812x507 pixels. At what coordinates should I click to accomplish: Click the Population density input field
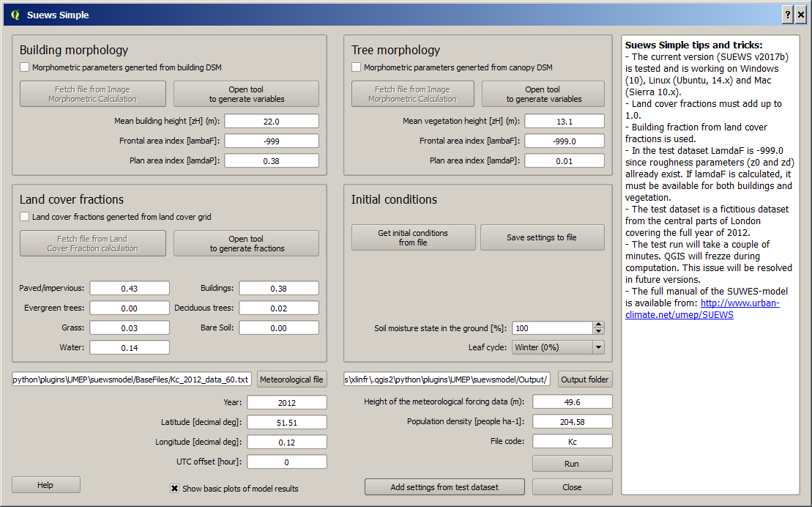(573, 422)
